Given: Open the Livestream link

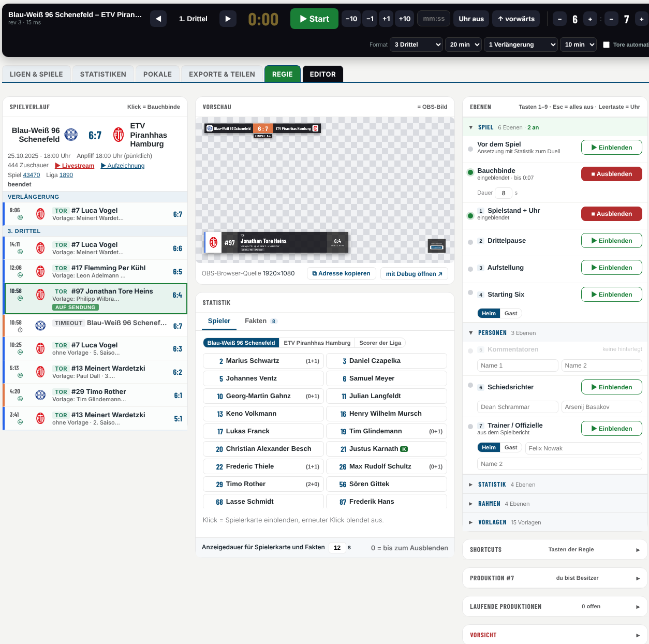Looking at the screenshot, I should 75,166.
